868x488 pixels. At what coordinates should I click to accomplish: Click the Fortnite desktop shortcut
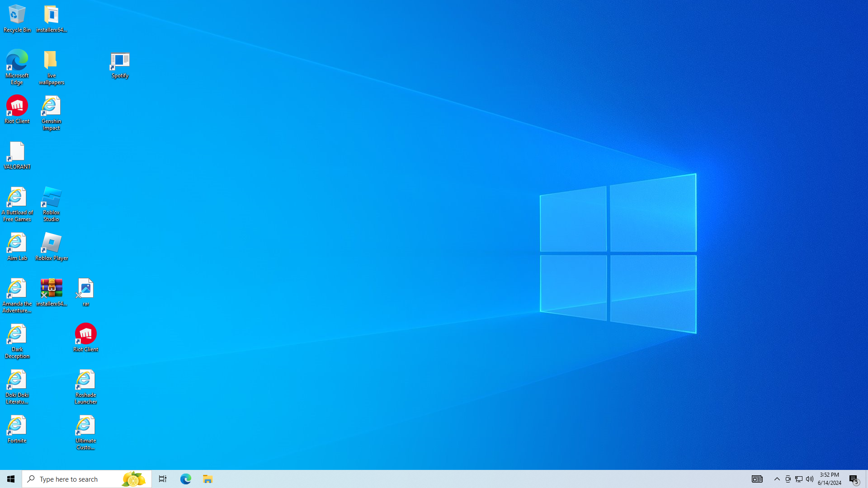click(17, 429)
